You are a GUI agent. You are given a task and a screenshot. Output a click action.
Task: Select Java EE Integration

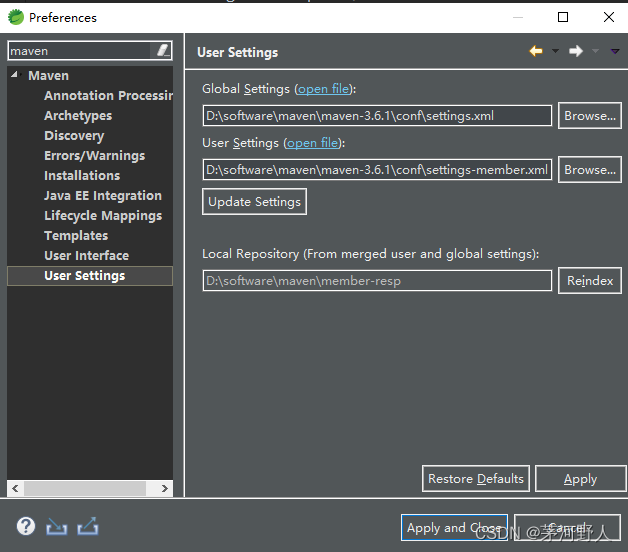pos(103,196)
